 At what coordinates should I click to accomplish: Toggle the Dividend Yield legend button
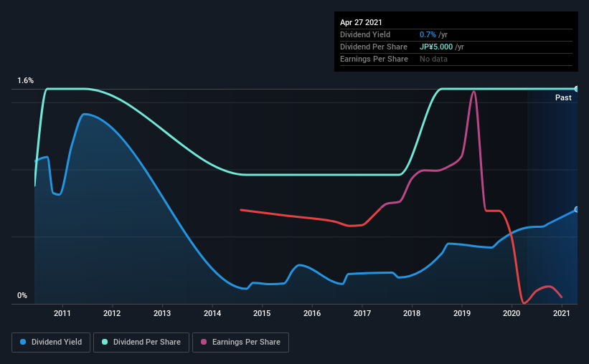[x=51, y=343]
